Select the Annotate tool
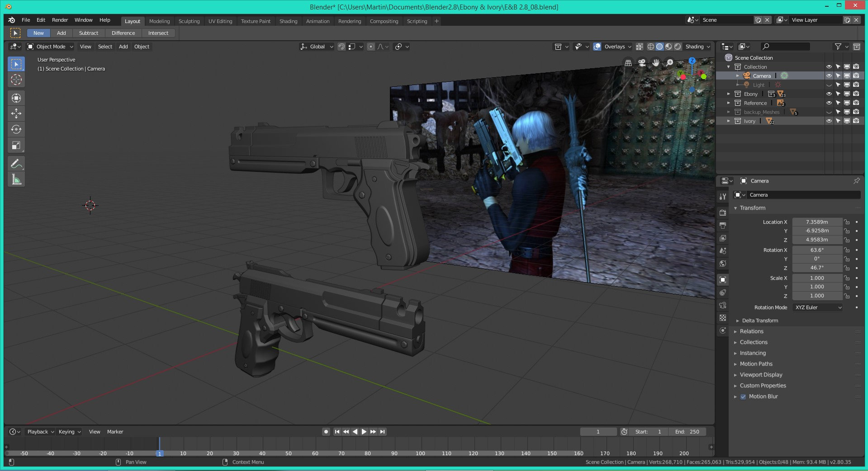The height and width of the screenshot is (471, 868). (16, 164)
